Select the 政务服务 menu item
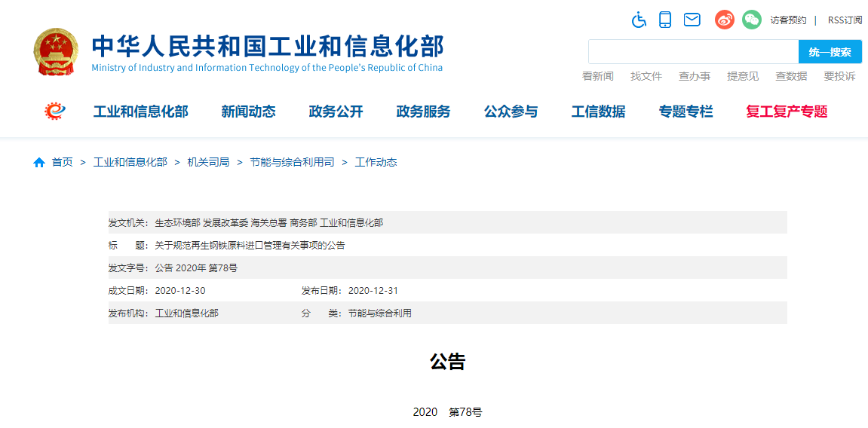868x428 pixels. [423, 112]
